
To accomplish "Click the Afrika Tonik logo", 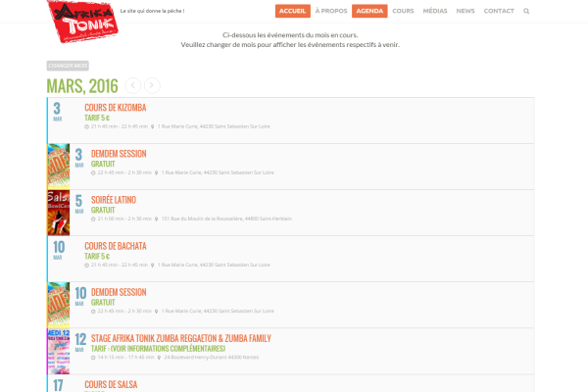I will coord(81,20).
